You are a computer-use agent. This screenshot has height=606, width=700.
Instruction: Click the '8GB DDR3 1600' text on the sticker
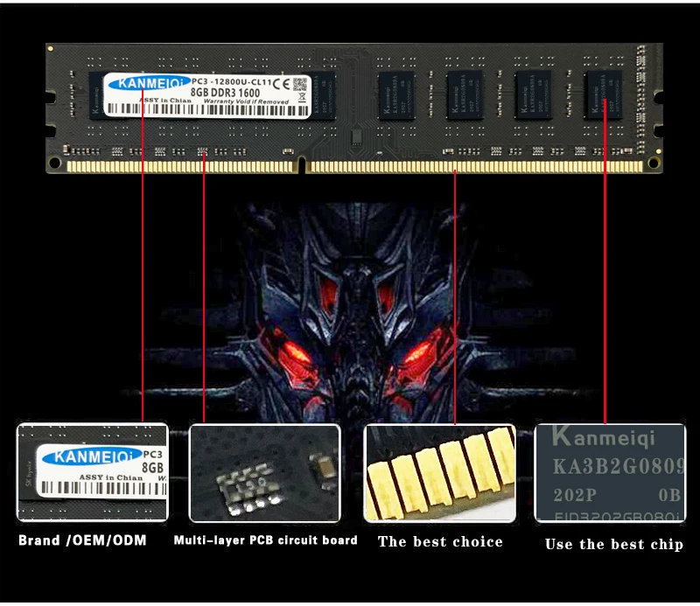[x=225, y=93]
